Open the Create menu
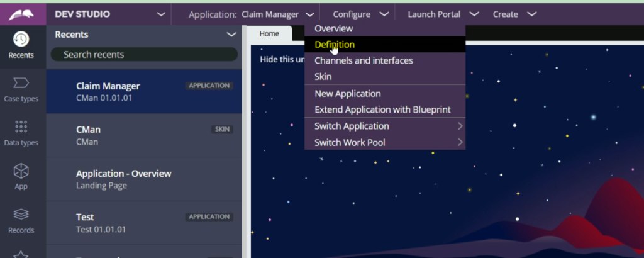Screen dimensions: 644x258 [514, 14]
